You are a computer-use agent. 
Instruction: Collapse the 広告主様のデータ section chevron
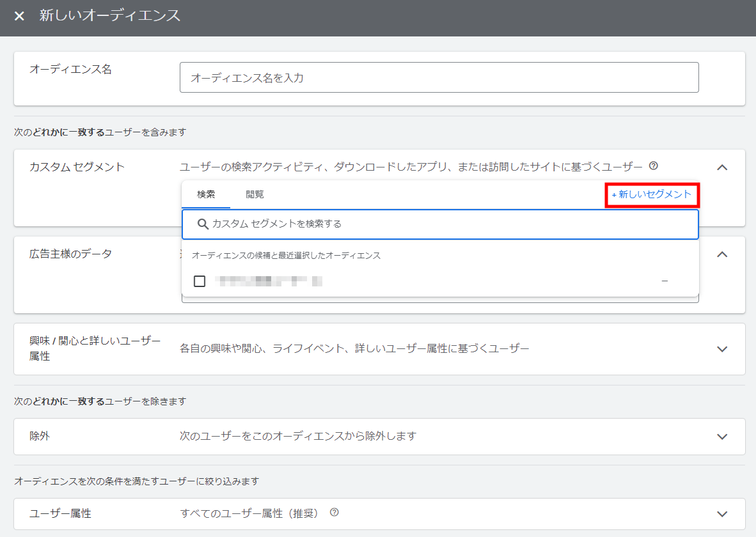(x=722, y=254)
